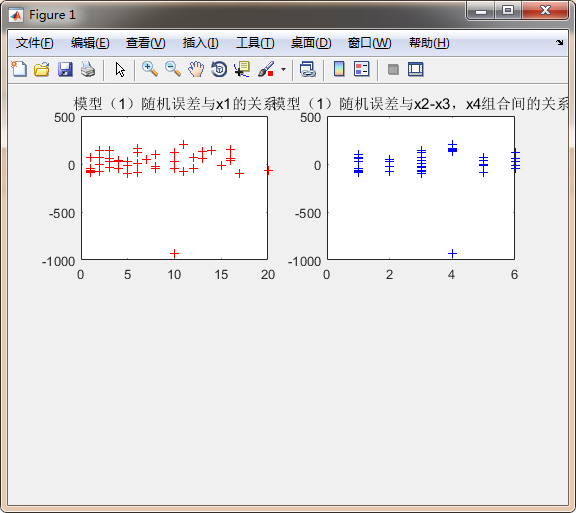
Task: Open file with folder icon
Action: click(x=42, y=69)
